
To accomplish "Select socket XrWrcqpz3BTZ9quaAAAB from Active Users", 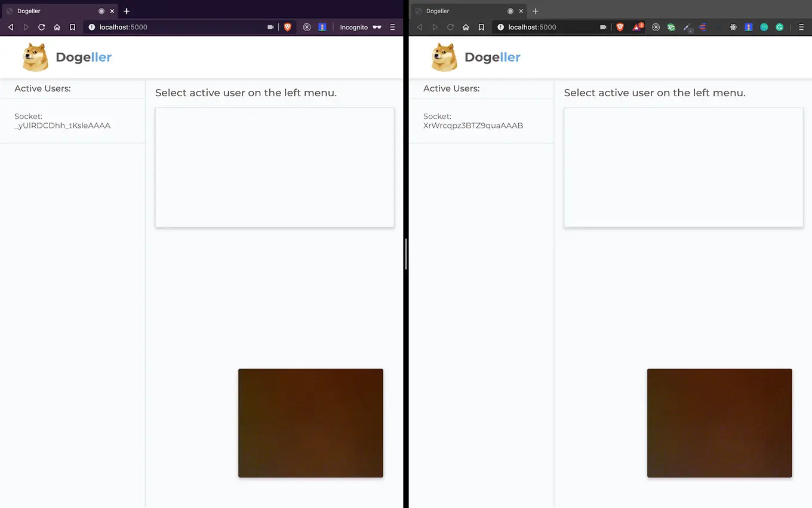I will pyautogui.click(x=473, y=121).
